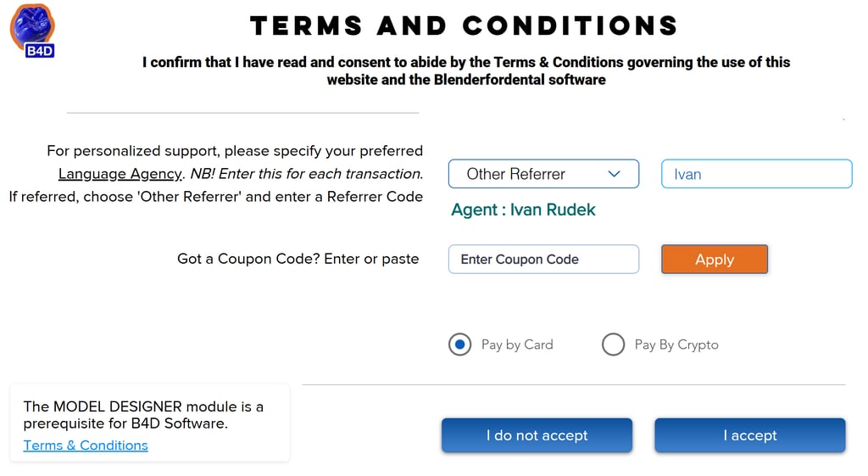This screenshot has width=868, height=476.
Task: Click the Pay By Crypto label text
Action: [x=676, y=344]
